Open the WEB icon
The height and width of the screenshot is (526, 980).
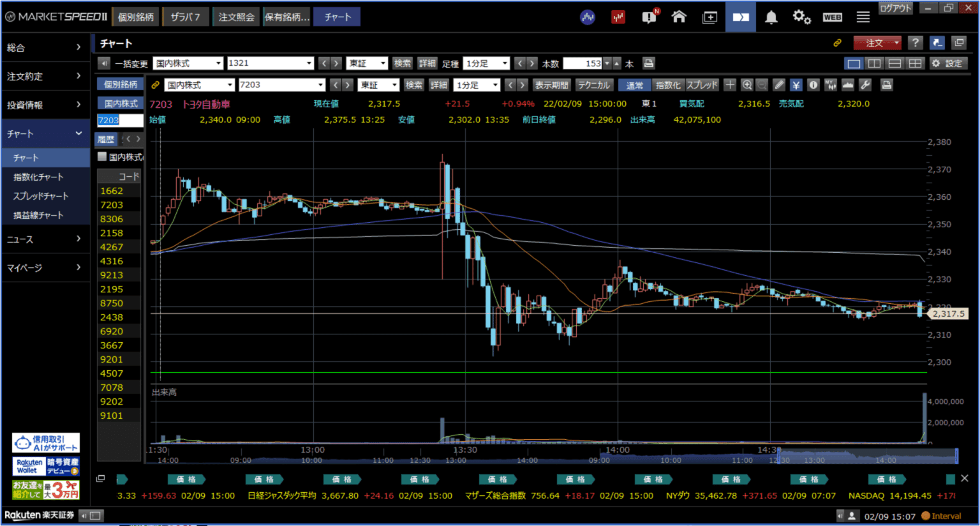pyautogui.click(x=833, y=17)
